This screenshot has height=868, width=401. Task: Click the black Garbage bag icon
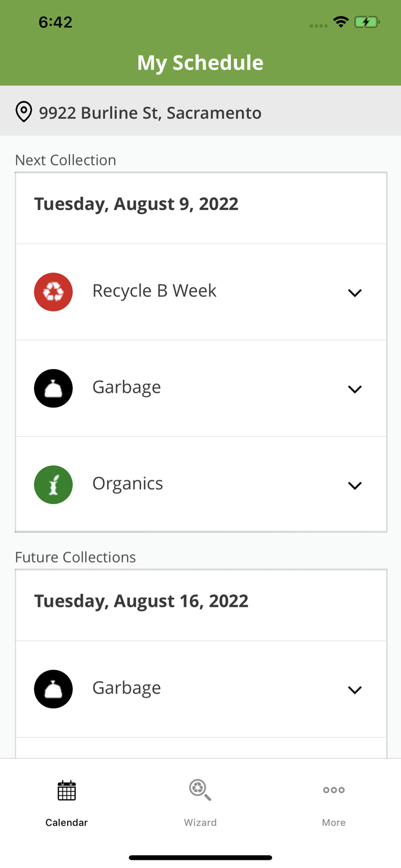click(53, 388)
